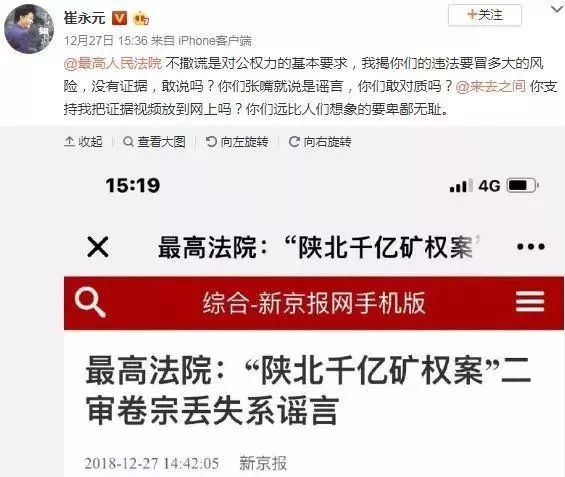Click the 关注 follow button
This screenshot has width=565, height=477.
[x=485, y=15]
